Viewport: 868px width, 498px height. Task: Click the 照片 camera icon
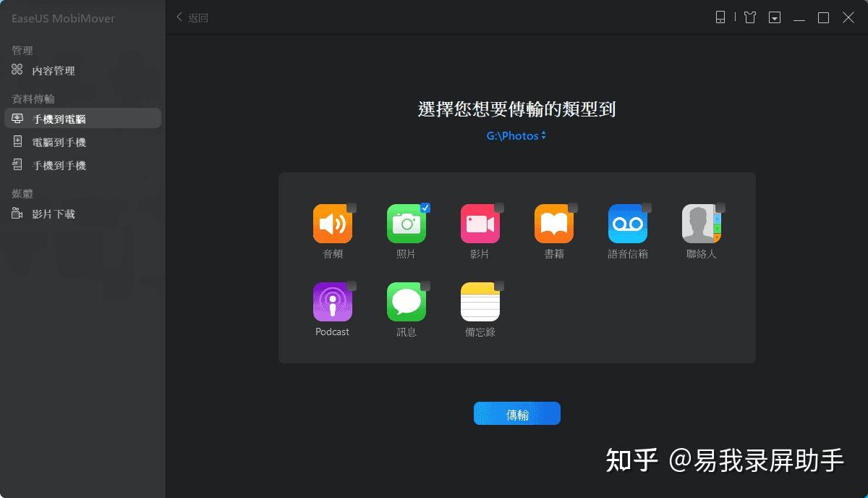point(407,224)
